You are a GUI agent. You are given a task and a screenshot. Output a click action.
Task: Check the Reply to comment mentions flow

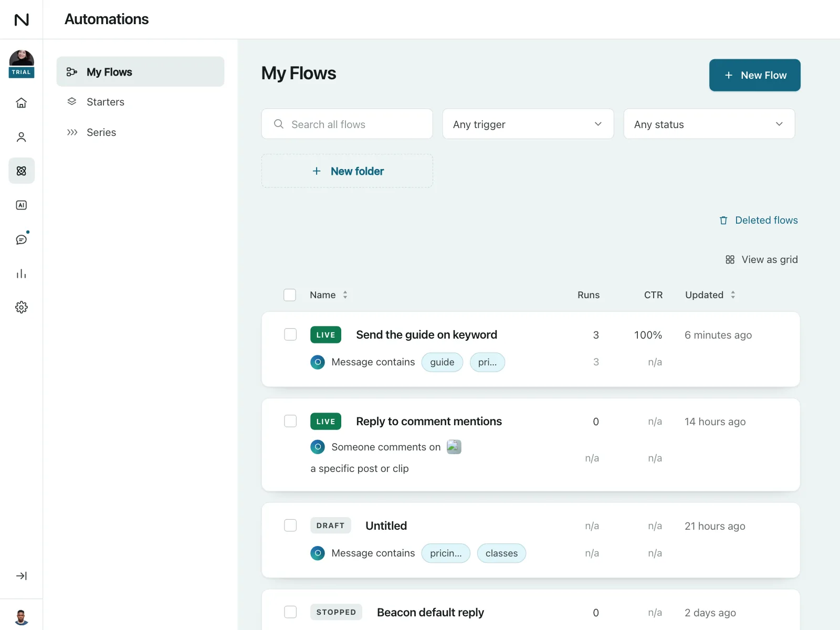290,421
